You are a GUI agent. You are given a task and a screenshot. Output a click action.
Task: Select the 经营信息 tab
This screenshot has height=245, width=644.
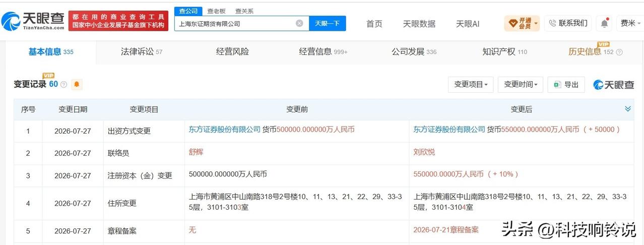coord(323,51)
